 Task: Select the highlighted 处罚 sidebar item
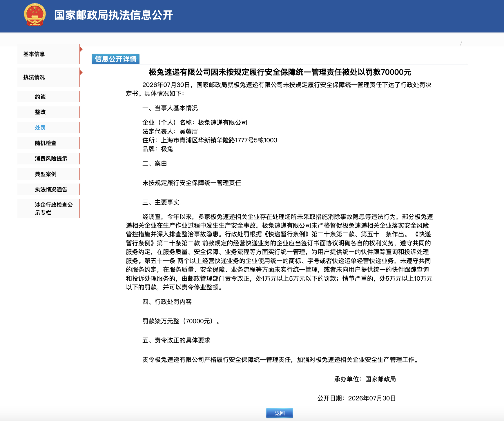(48, 128)
